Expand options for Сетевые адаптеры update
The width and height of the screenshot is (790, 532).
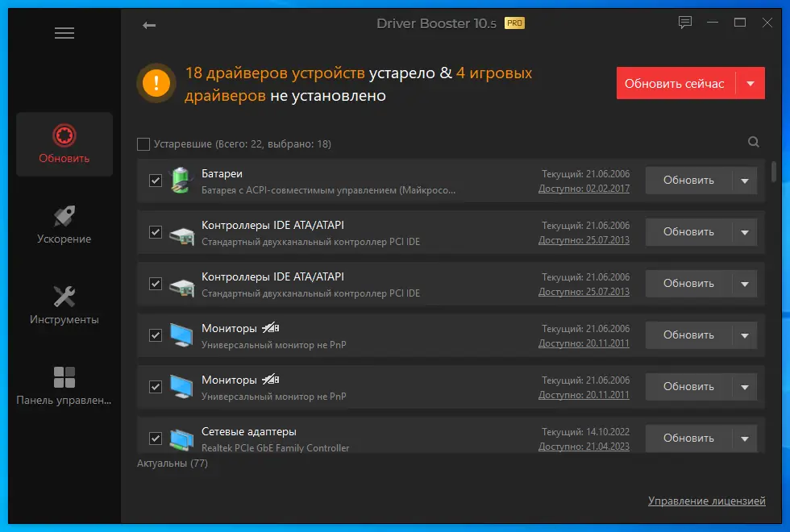745,438
